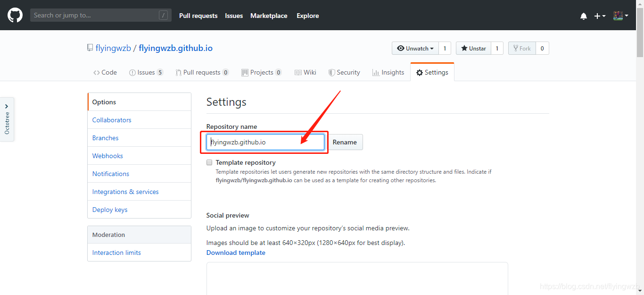Click the Download template link
Image resolution: width=644 pixels, height=295 pixels.
coord(236,253)
